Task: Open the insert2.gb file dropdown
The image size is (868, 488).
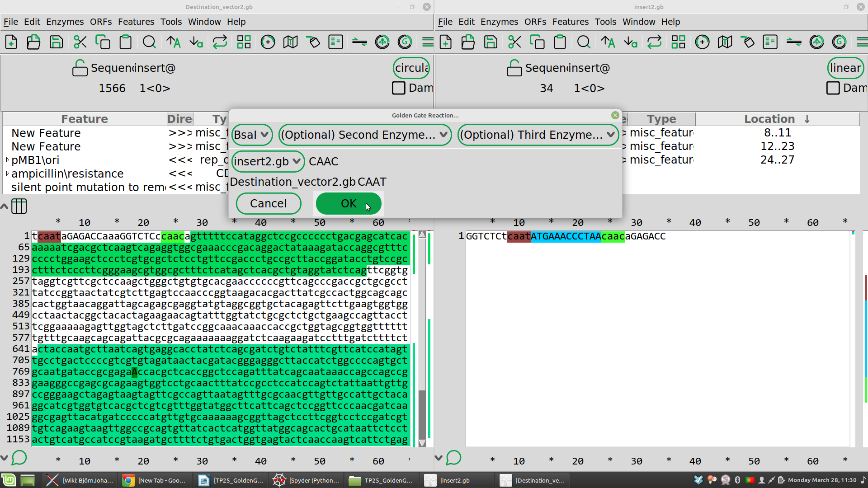Action: (268, 161)
